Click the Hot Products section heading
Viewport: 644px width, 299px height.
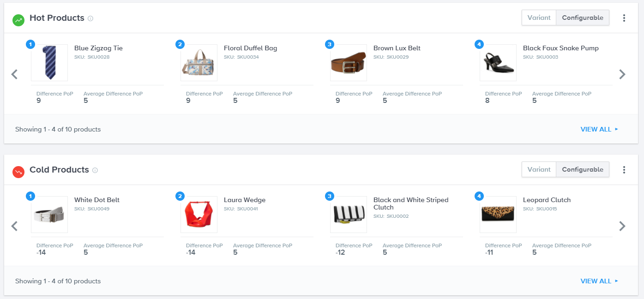(x=57, y=18)
